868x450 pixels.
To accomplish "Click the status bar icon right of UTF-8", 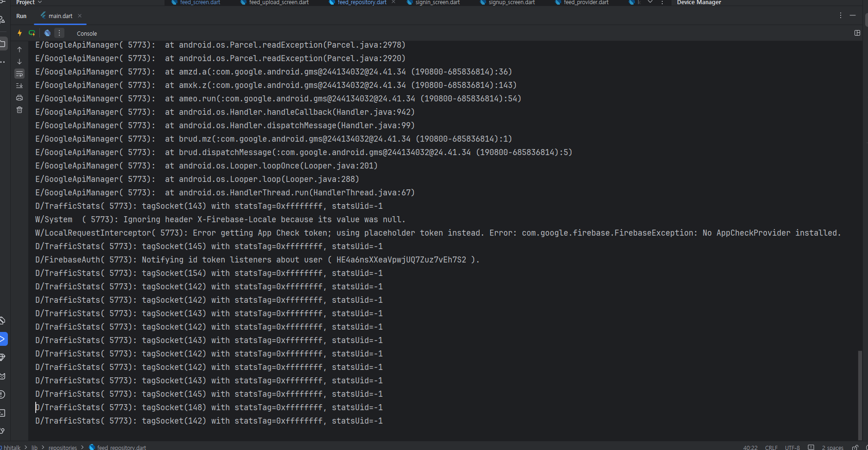I will 811,447.
